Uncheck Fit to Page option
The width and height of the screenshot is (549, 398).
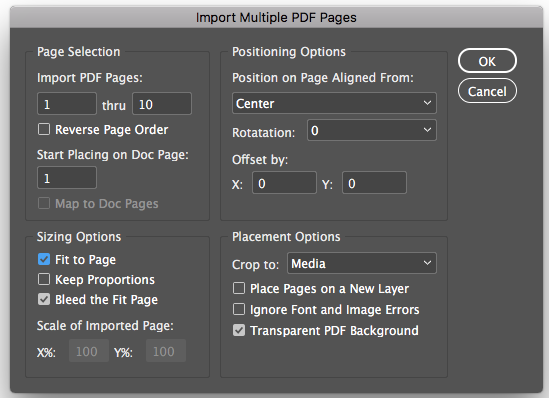click(44, 259)
